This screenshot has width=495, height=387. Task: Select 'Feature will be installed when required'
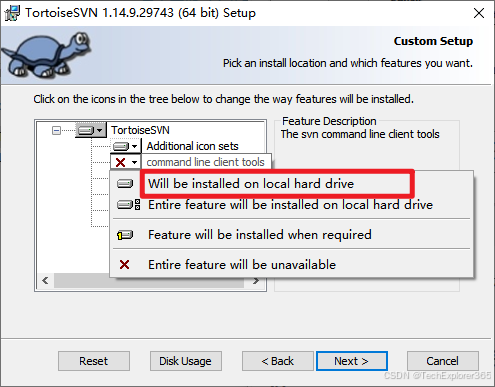coord(291,235)
